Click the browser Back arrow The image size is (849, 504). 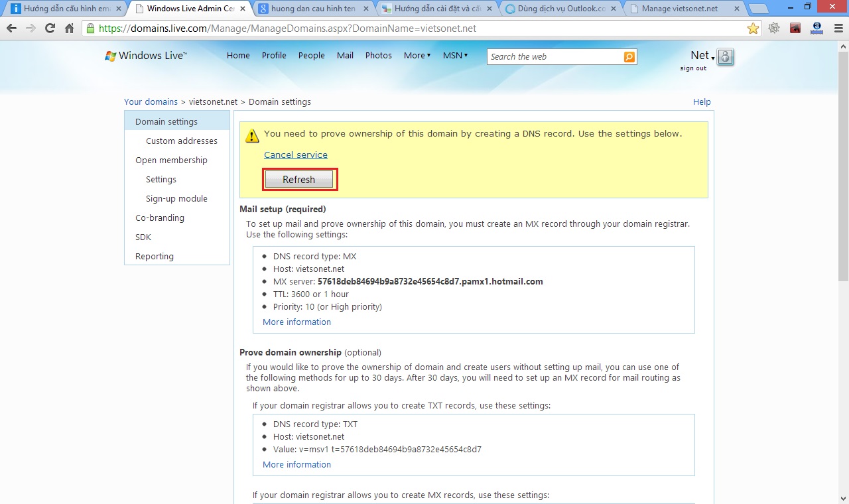point(11,29)
